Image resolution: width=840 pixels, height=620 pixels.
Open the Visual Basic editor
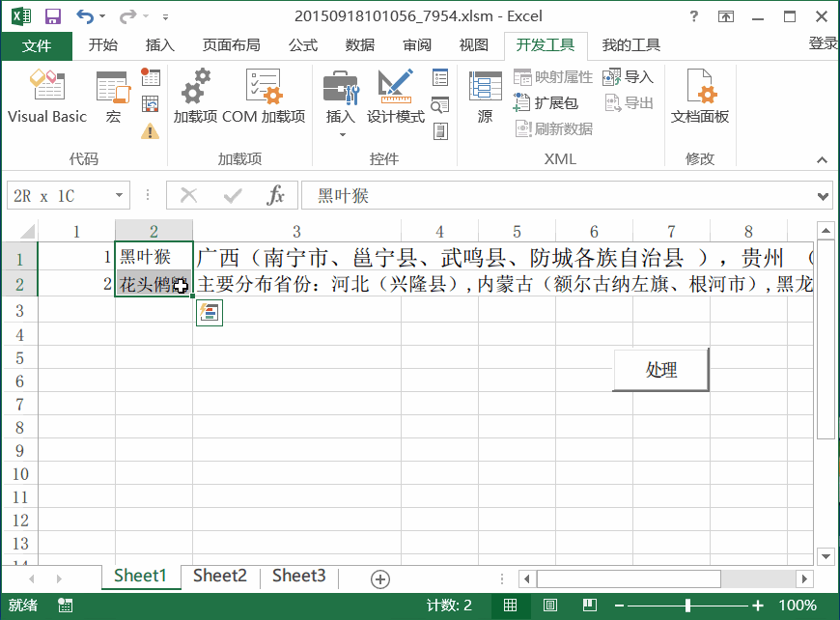click(x=47, y=98)
